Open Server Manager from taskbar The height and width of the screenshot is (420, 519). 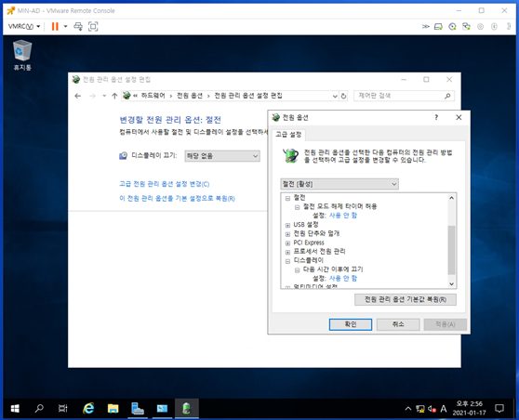coord(138,409)
